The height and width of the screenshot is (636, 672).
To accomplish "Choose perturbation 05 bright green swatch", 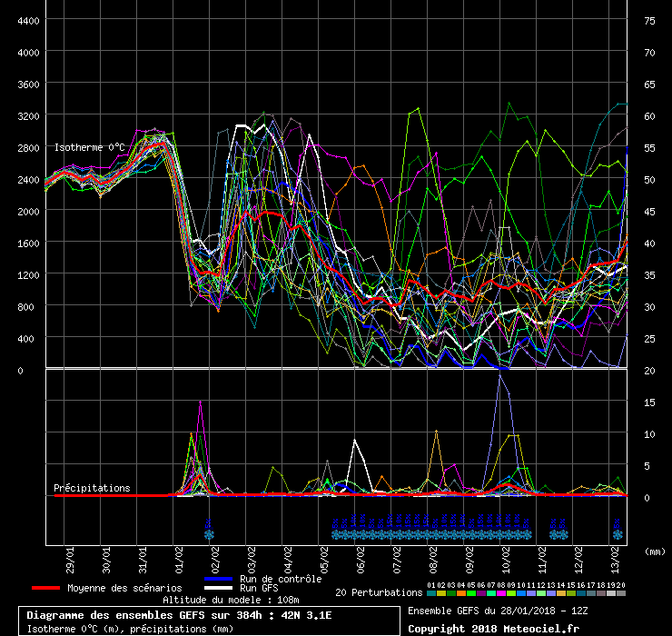I will tap(471, 593).
